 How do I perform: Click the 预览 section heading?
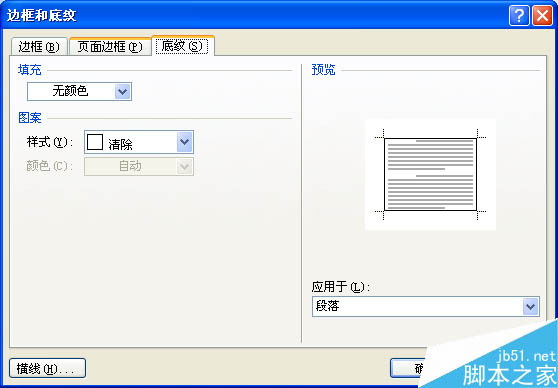(323, 70)
